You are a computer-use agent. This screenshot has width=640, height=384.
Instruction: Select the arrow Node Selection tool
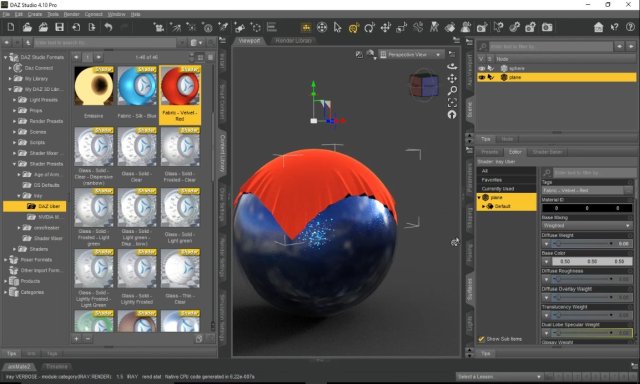pyautogui.click(x=337, y=27)
